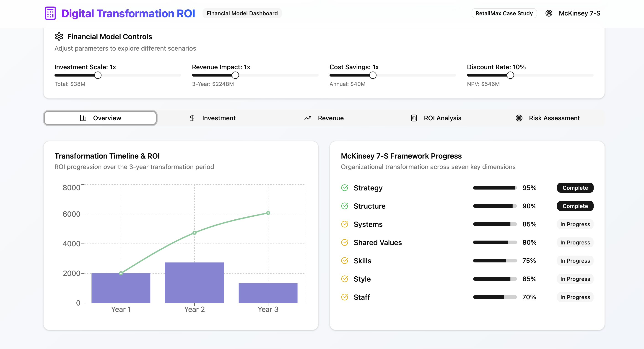Click the Digital Transformation ROI title

[128, 13]
